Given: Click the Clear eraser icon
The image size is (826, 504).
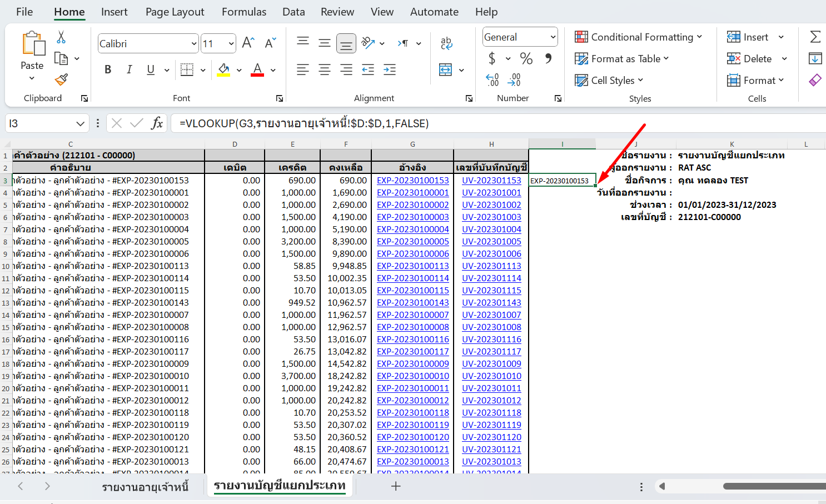Looking at the screenshot, I should [x=815, y=80].
